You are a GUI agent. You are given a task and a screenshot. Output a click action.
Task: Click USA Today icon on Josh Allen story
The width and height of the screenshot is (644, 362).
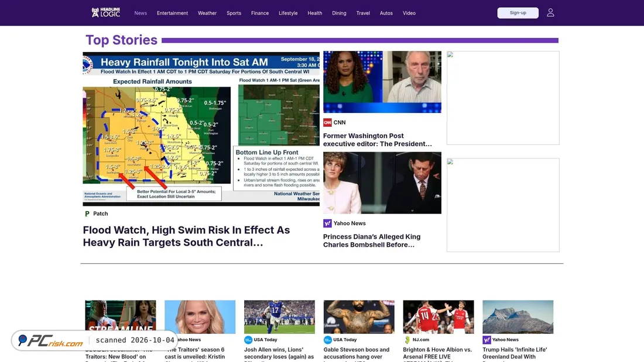pyautogui.click(x=248, y=340)
